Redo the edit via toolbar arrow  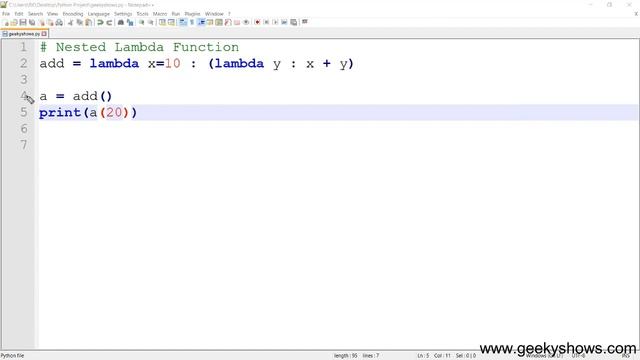click(109, 22)
